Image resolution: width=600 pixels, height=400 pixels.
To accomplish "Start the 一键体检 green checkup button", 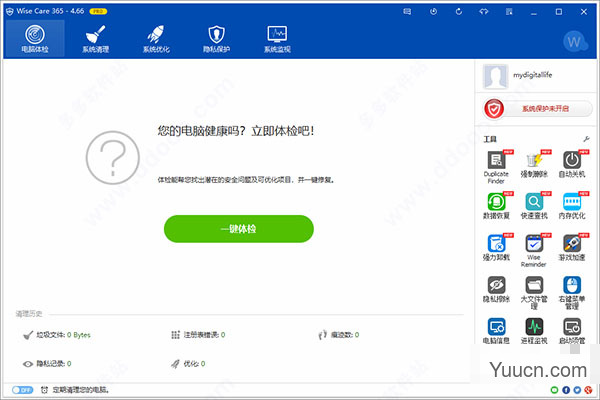I will (x=239, y=229).
